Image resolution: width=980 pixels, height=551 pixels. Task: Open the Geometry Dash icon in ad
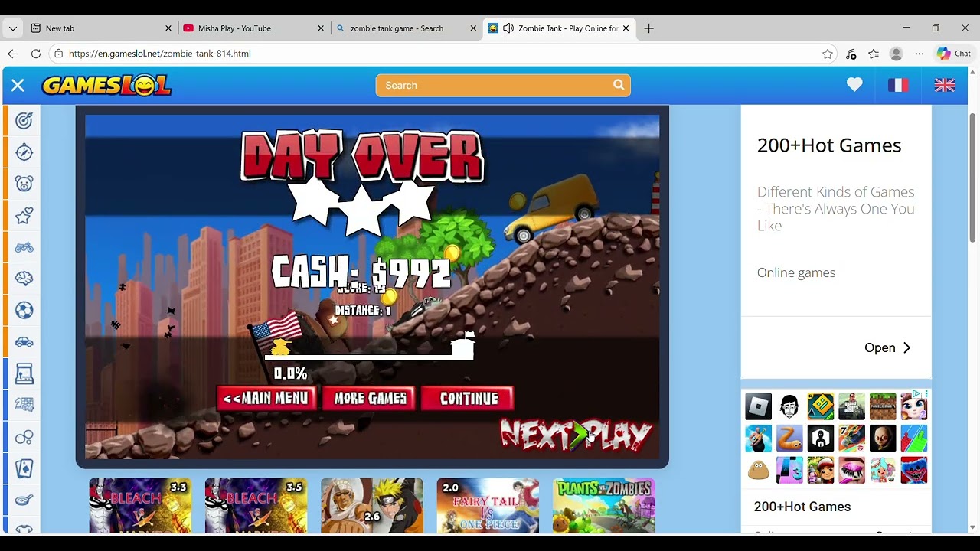coord(821,406)
